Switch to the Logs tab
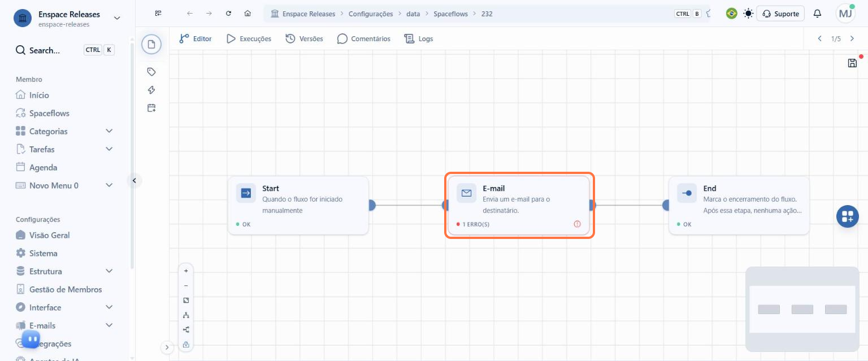868x361 pixels. (x=419, y=38)
